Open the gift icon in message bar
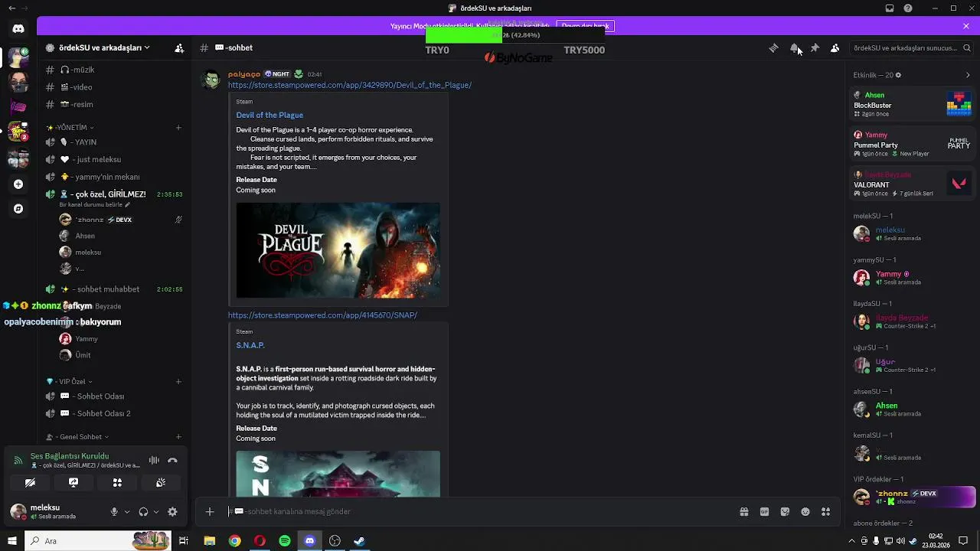 (743, 511)
